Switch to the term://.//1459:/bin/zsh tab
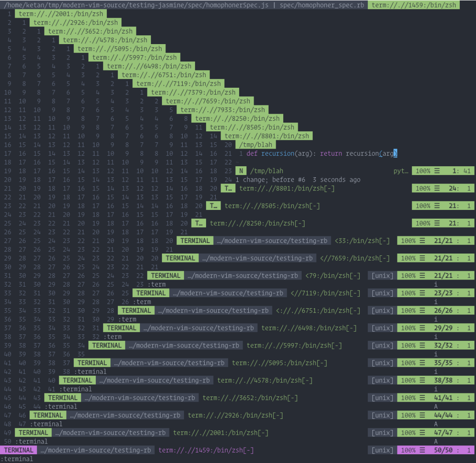The image size is (476, 463). click(413, 5)
